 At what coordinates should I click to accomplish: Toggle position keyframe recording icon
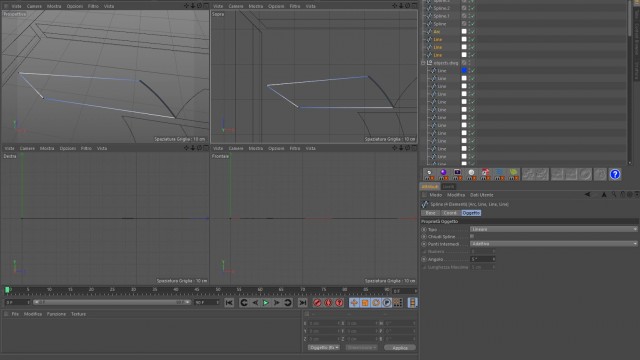(354, 302)
